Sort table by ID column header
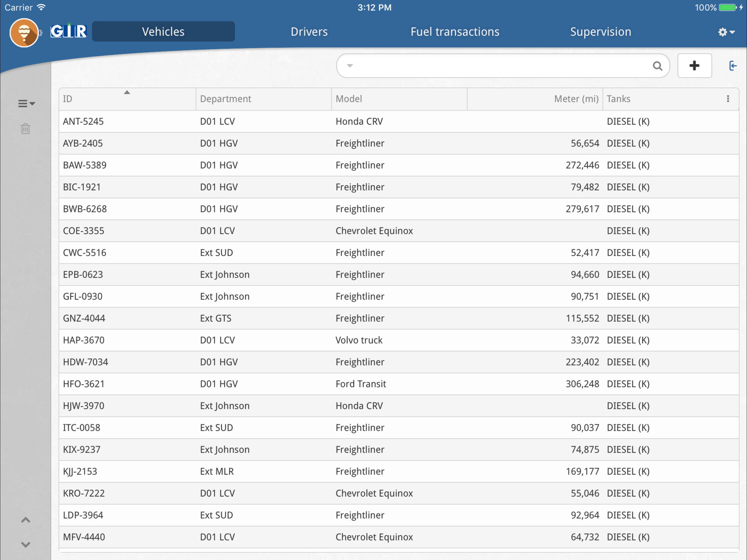The height and width of the screenshot is (560, 747). point(127,99)
